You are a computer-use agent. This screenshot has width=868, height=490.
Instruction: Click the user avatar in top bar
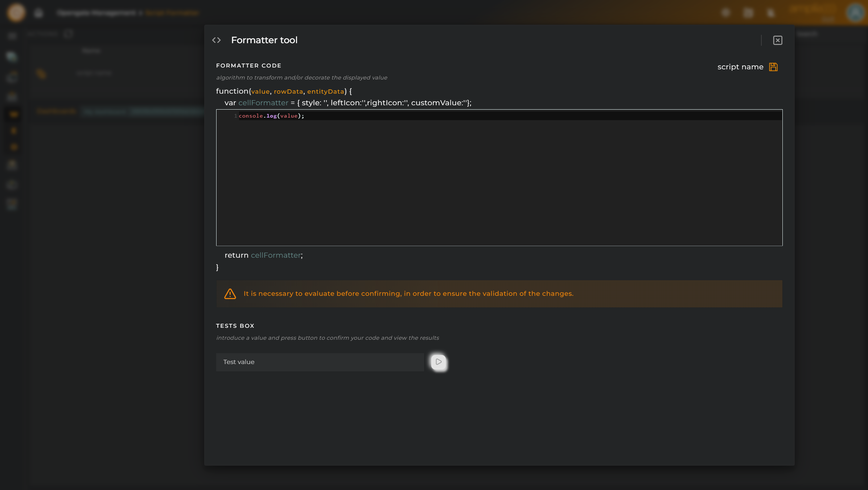(855, 13)
